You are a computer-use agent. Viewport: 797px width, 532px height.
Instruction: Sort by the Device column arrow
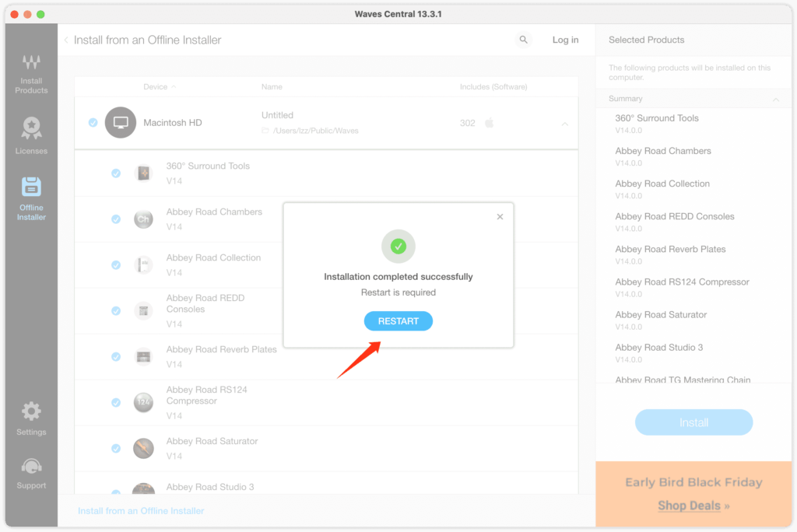coord(174,87)
